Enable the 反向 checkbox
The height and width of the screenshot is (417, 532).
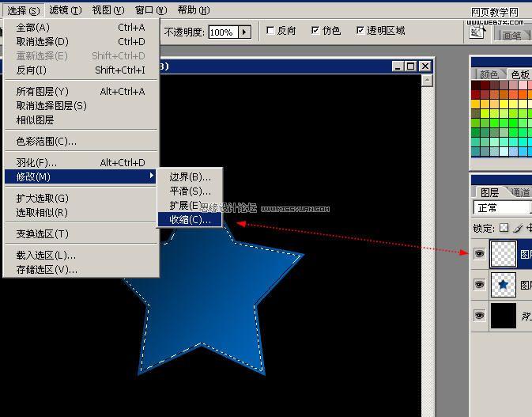pyautogui.click(x=270, y=31)
